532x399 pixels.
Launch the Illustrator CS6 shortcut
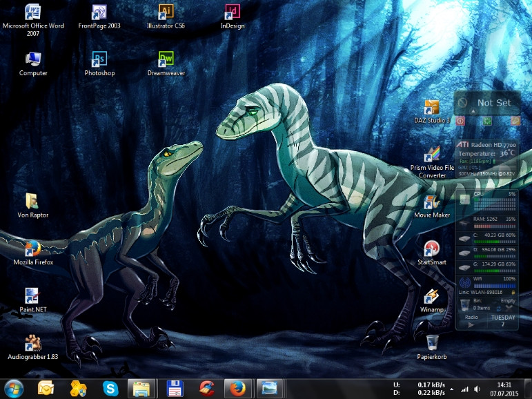pos(166,17)
